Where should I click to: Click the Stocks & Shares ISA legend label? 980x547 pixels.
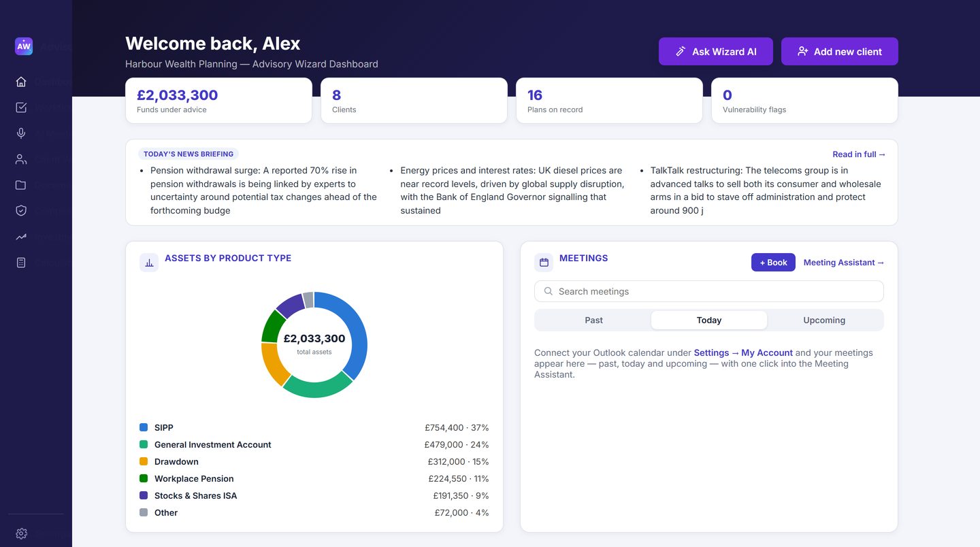(x=196, y=496)
